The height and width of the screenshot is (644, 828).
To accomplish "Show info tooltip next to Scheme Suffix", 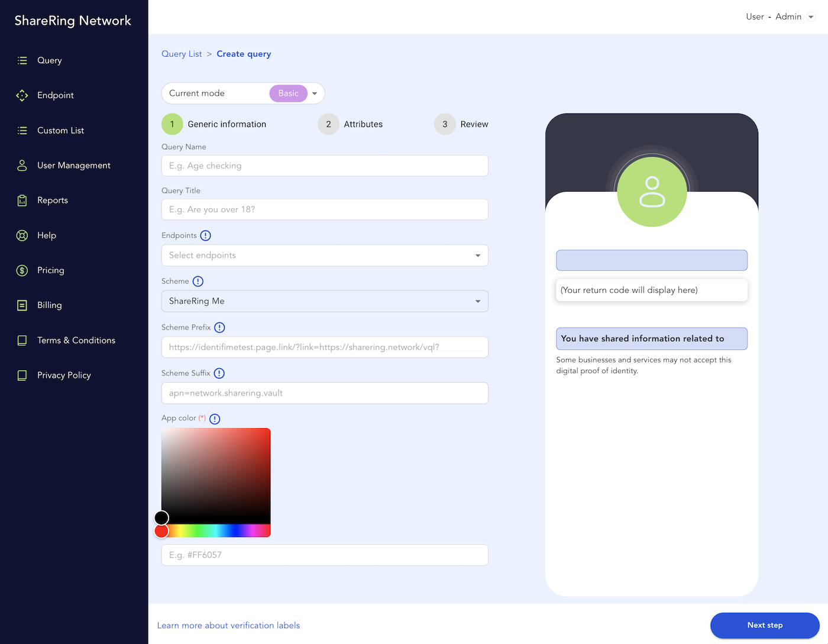I will [219, 373].
